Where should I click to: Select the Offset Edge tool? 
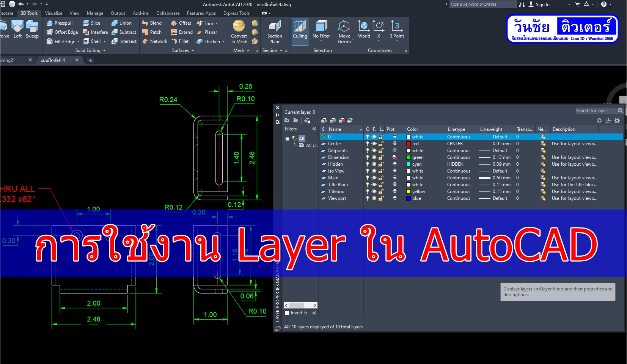62,32
